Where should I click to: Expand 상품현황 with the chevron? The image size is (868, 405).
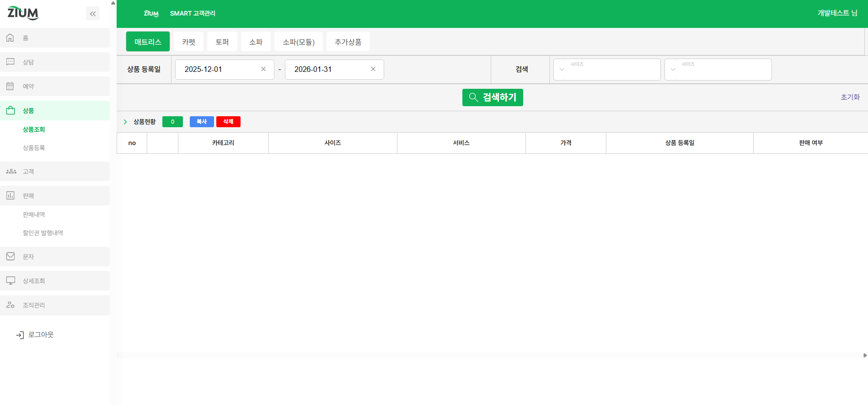click(125, 122)
